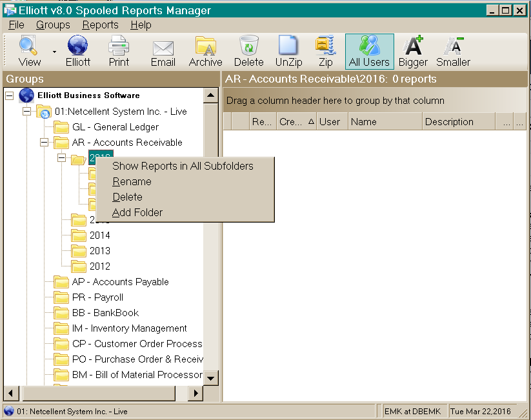Select BM - Bill of Material Processor folder
Viewport: 531px width, 420px height.
[137, 375]
